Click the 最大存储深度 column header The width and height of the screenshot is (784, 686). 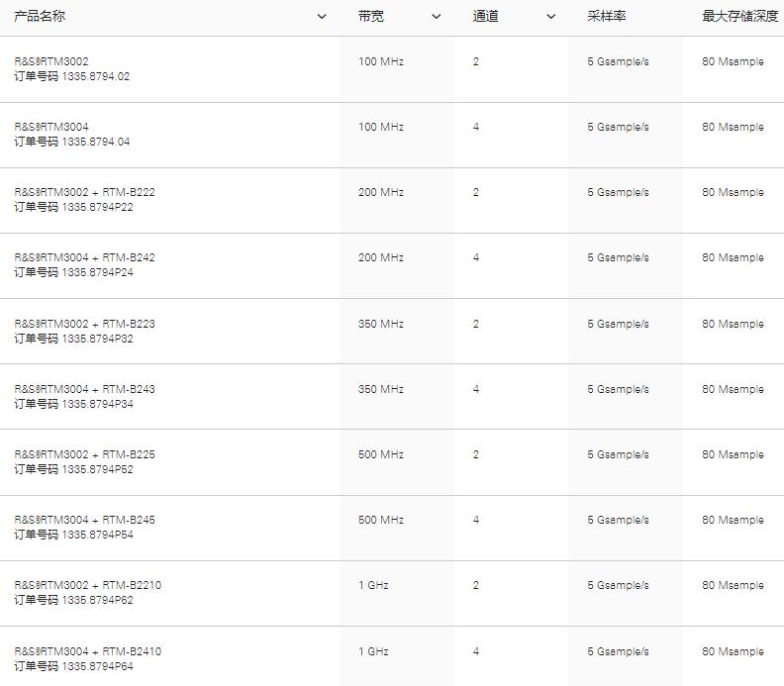coord(739,17)
